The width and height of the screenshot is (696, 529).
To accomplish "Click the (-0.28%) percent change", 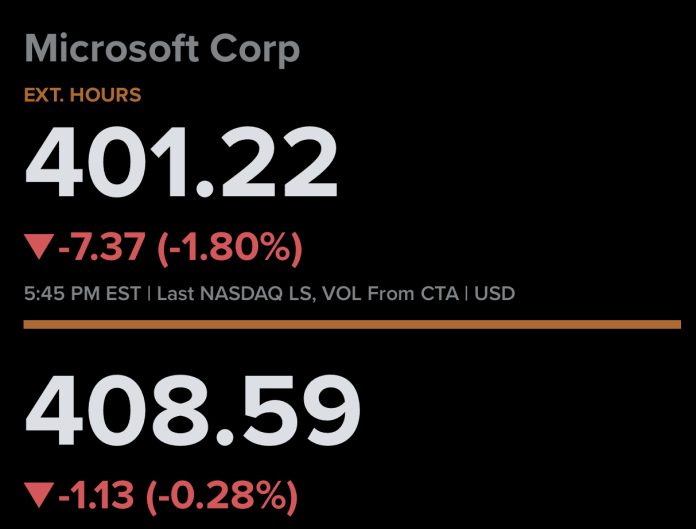I will 222,493.
